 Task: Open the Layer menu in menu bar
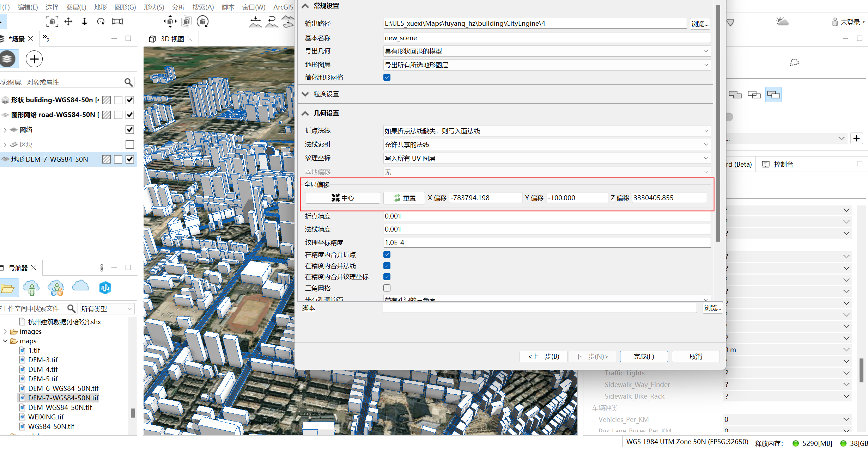76,7
